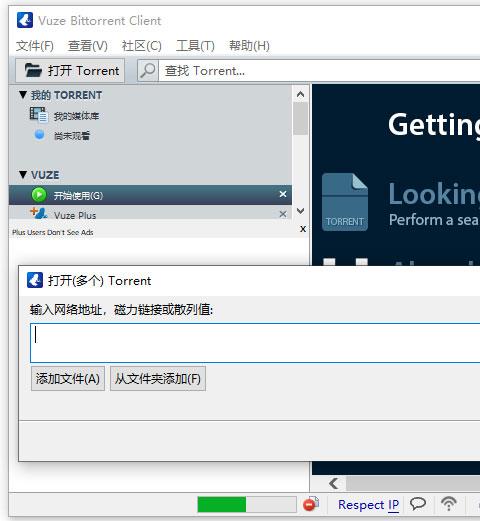Image resolution: width=480 pixels, height=521 pixels.
Task: Close the Vuze Plus sidebar entry
Action: [283, 214]
